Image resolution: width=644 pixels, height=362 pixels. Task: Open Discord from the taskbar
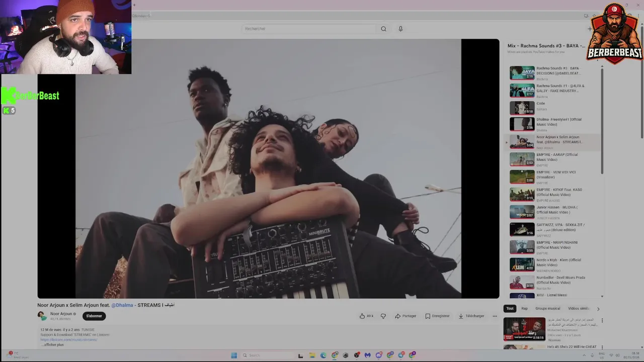pos(379,355)
